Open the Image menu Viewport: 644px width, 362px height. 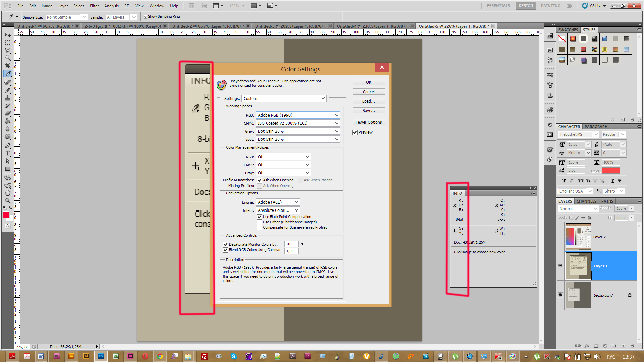point(47,6)
